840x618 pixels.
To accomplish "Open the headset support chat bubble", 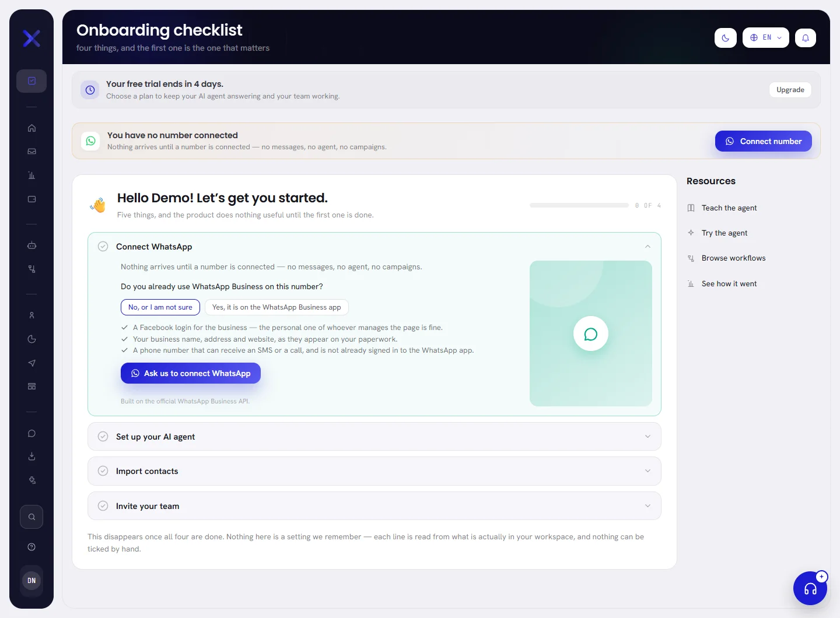I will click(810, 588).
